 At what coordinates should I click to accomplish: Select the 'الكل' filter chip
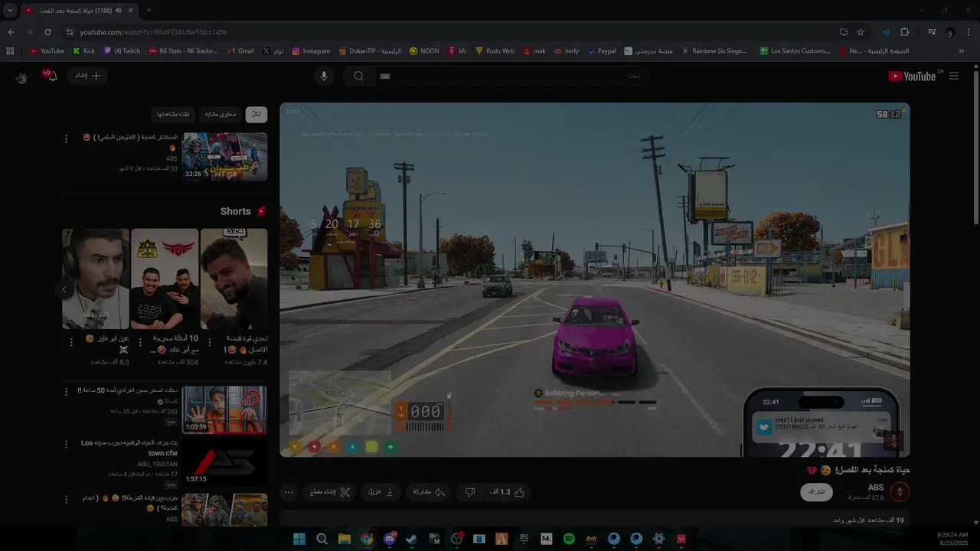[x=256, y=114]
